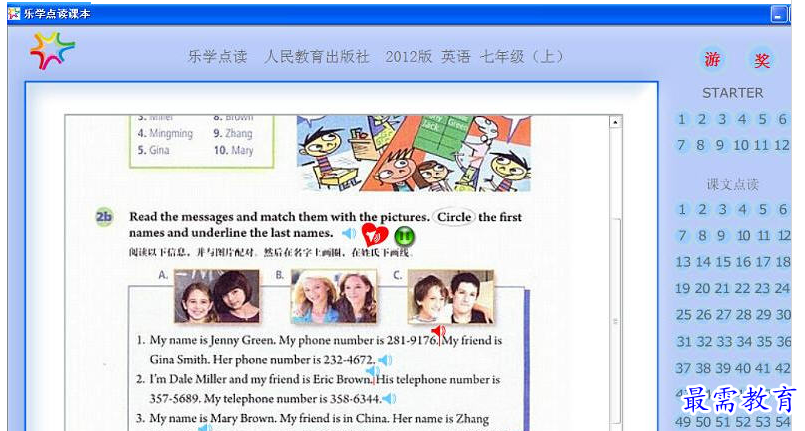
Task: Open 课文点读 page 4
Action: 742,210
